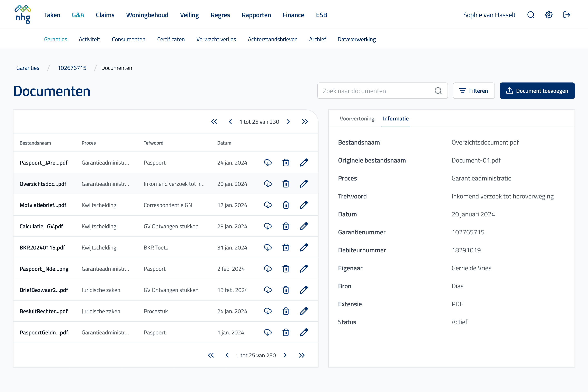Download Calculatie_GV.pdf
Screen dimensions: 588x392
(268, 226)
